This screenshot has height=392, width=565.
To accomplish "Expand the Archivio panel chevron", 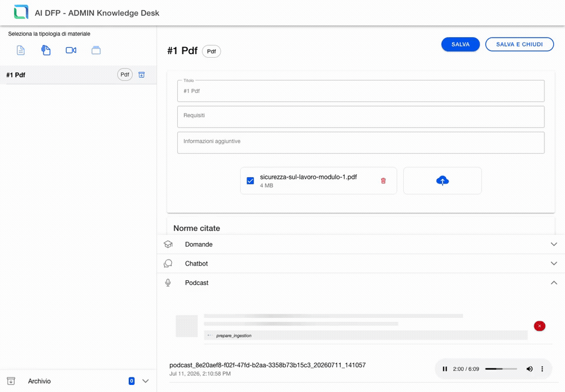I will click(145, 381).
